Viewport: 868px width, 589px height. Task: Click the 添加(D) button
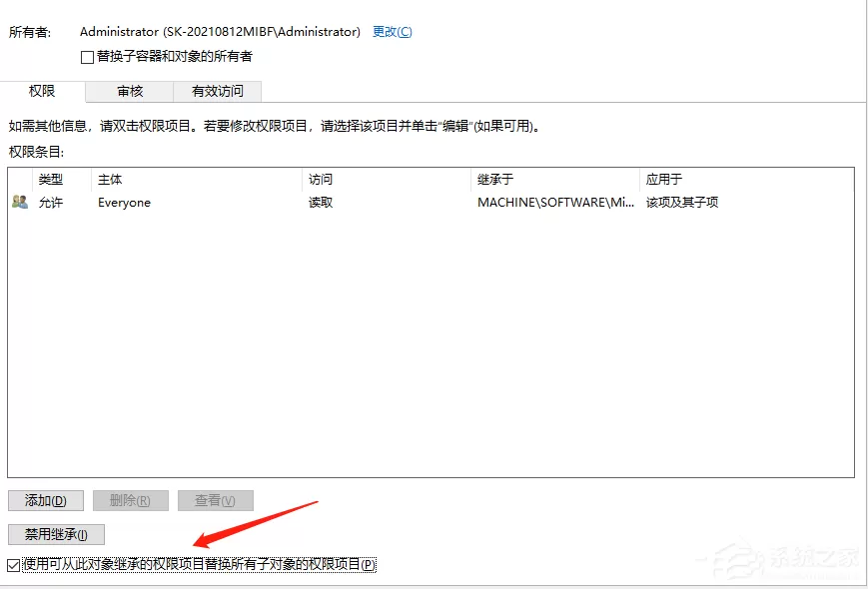coord(46,500)
